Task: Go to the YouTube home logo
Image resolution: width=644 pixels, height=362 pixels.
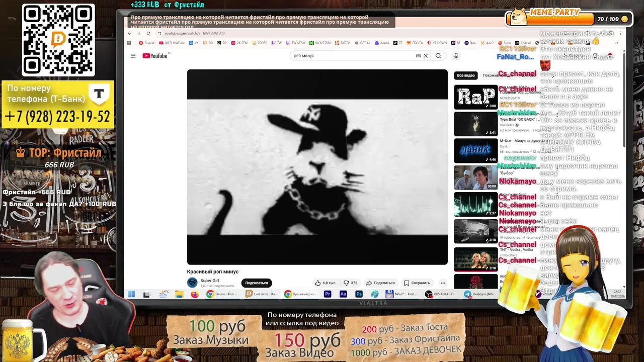Action: tap(155, 56)
